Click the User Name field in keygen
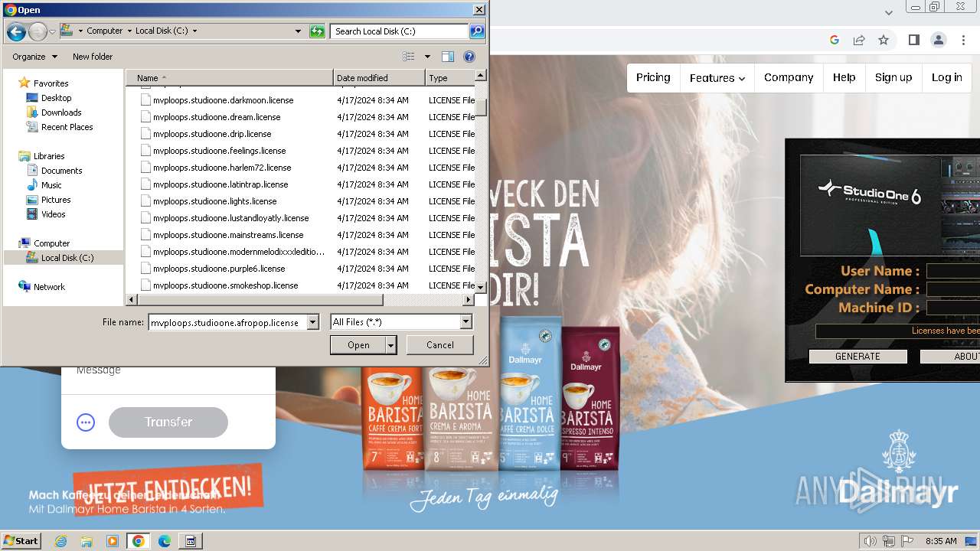 click(x=953, y=271)
